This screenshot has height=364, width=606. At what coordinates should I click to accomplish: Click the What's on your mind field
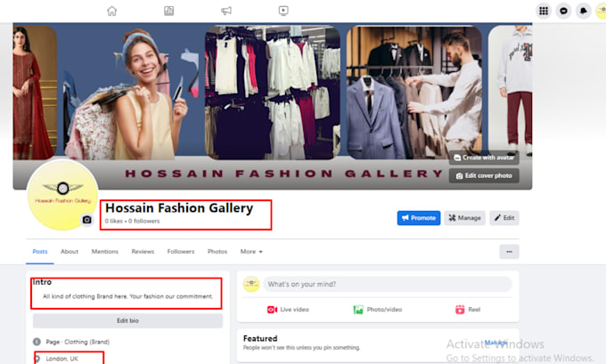coord(388,284)
